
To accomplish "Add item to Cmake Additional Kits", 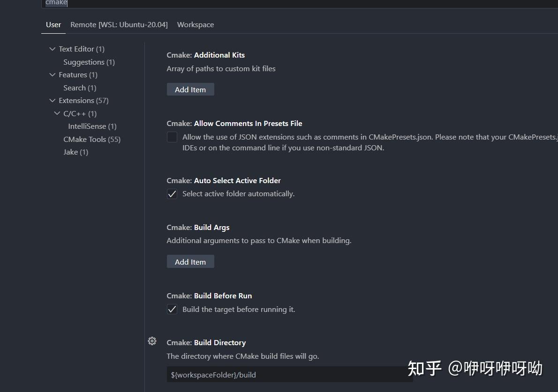I will 190,89.
